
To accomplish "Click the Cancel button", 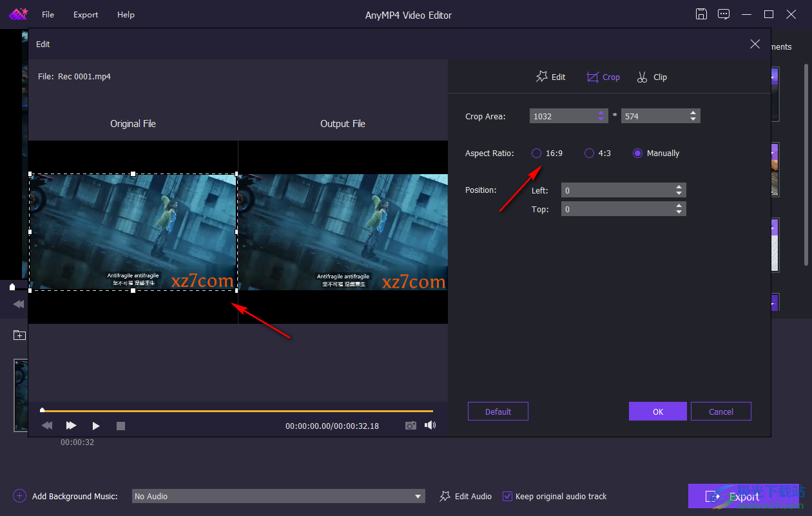I will (x=721, y=412).
